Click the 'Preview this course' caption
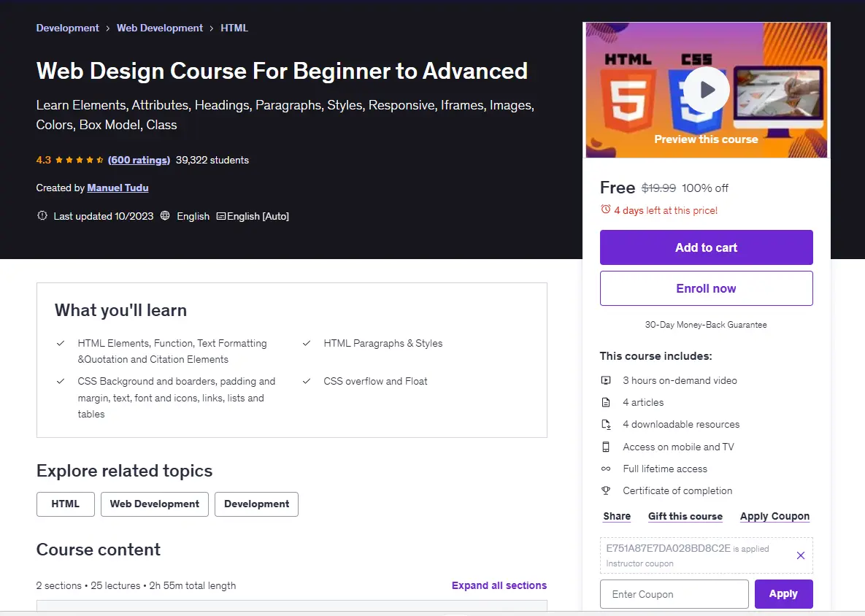This screenshot has height=616, width=865. click(x=706, y=139)
